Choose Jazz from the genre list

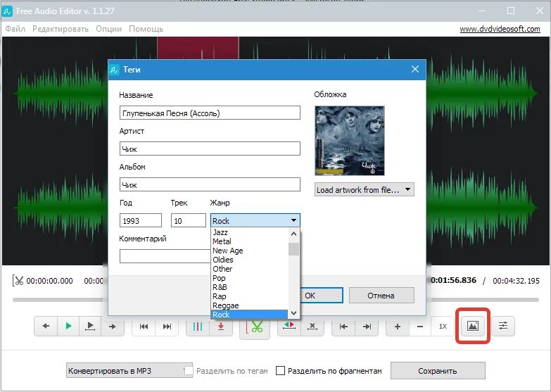click(x=250, y=232)
